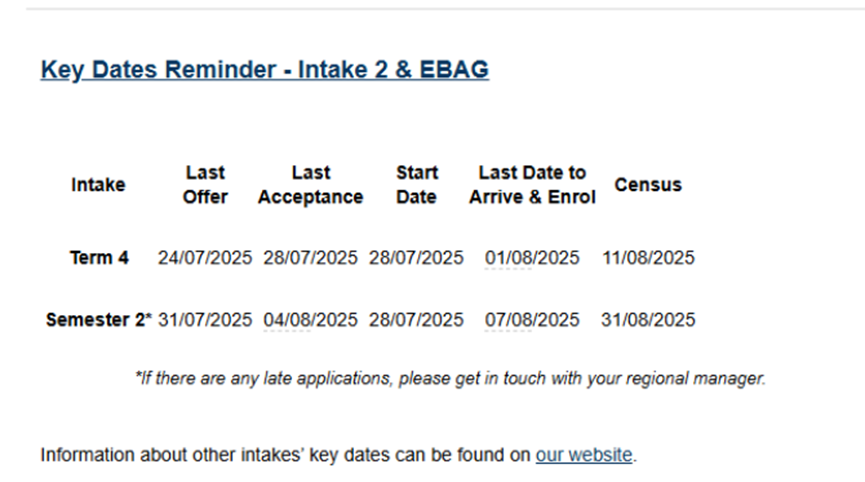Screen dimensions: 865x482
Task: Click the underlined date 04/08/2025
Action: [311, 319]
